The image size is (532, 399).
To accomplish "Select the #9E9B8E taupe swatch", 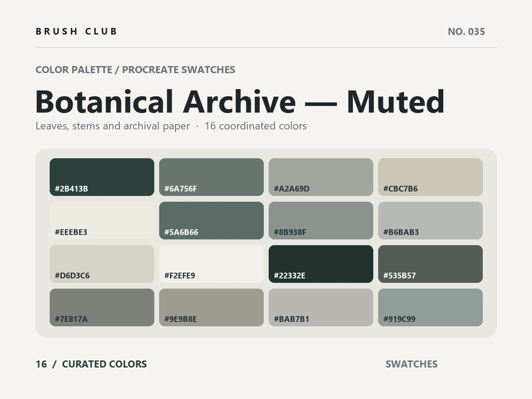I will [x=211, y=307].
